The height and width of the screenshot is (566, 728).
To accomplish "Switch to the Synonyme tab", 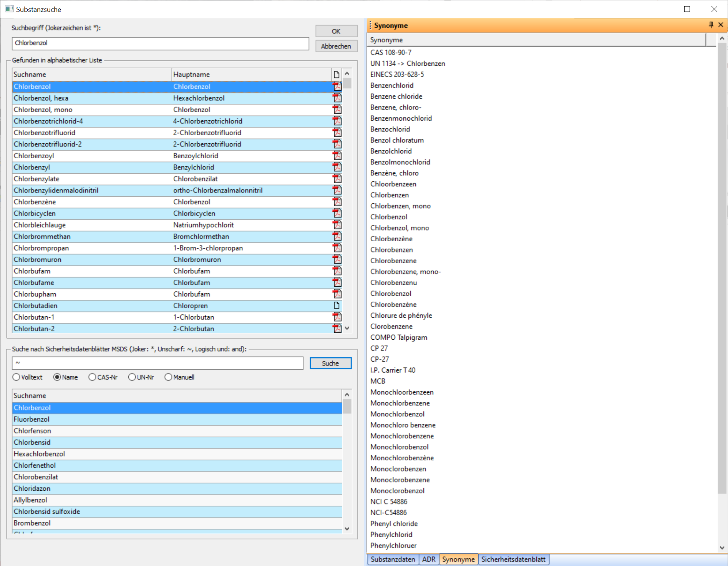I will (458, 559).
